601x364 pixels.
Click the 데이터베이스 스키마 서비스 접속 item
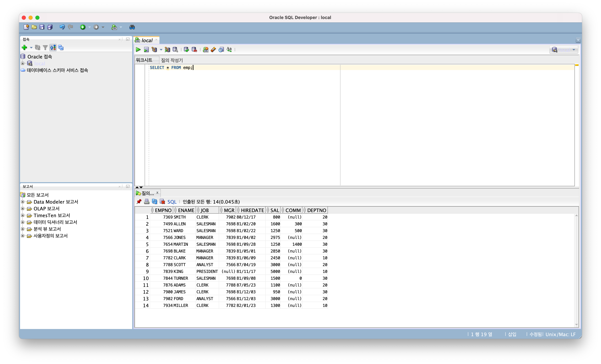[57, 70]
